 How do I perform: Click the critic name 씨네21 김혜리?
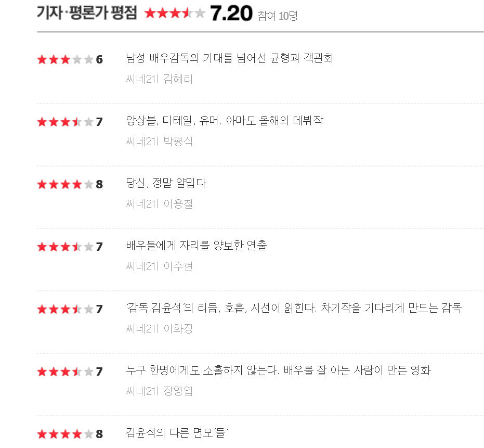tap(159, 79)
